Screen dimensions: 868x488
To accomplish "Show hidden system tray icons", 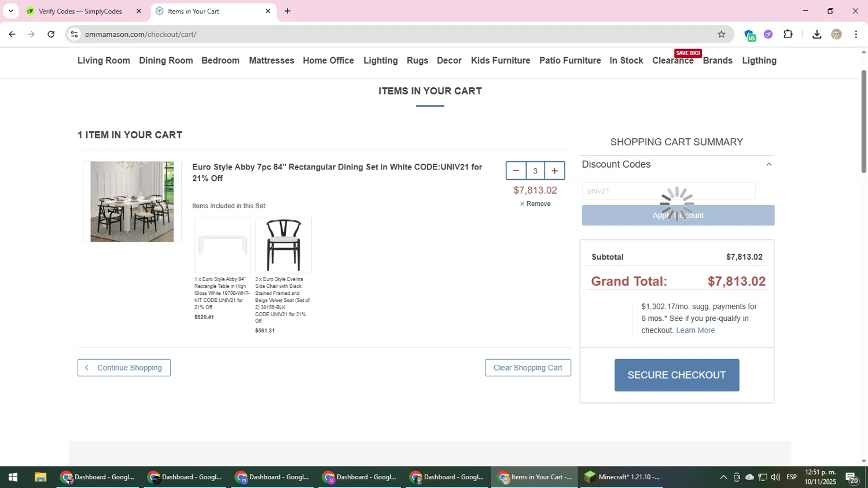I will coord(723,477).
